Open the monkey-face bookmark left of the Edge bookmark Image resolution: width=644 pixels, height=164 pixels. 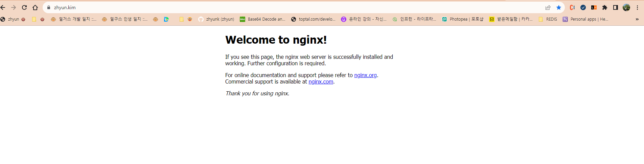156,19
